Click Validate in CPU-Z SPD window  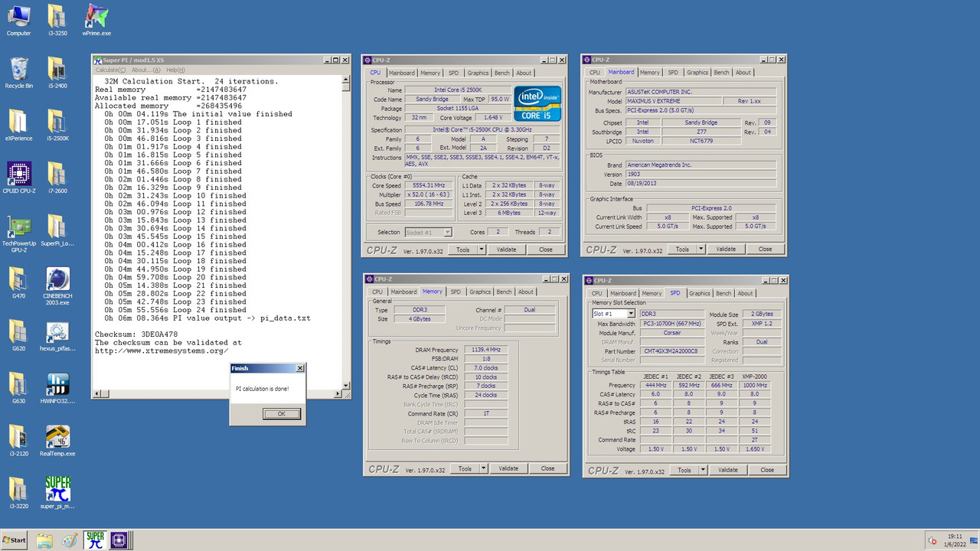728,470
